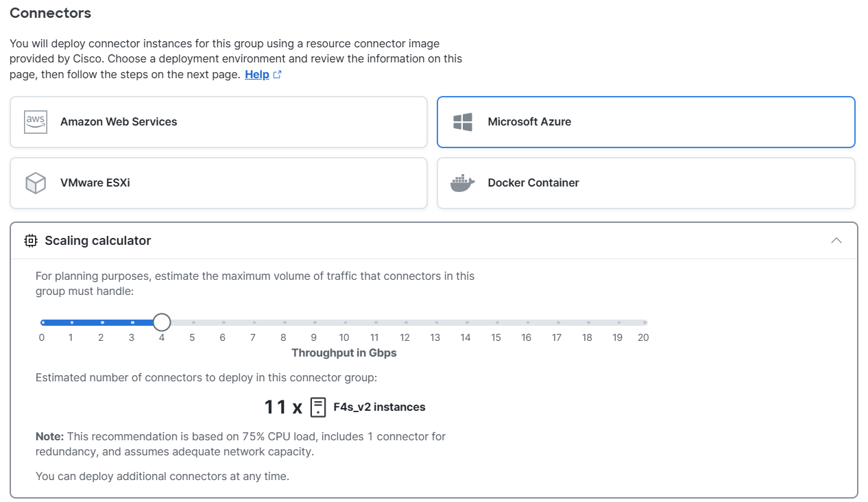The height and width of the screenshot is (502, 868).
Task: Set throughput slider to 7 Gbps
Action: 253,322
